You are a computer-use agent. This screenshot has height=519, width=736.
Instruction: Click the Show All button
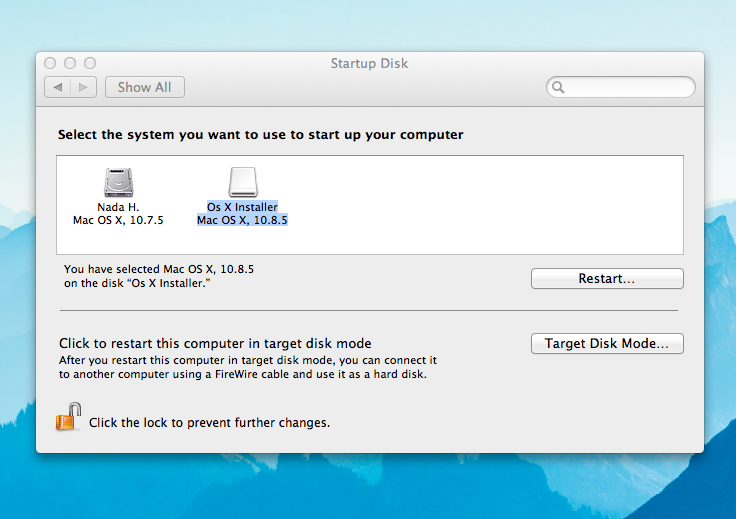click(x=145, y=87)
